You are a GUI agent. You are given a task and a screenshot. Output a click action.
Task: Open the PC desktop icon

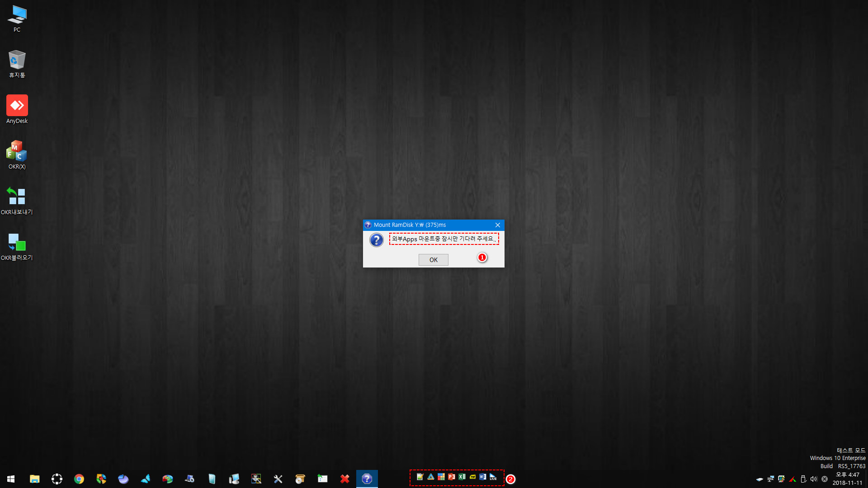click(x=17, y=19)
